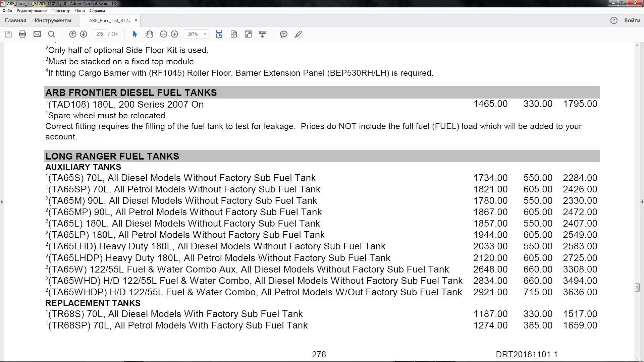Select the highlight text tool
Screen dimensions: 644x362
coord(298,34)
